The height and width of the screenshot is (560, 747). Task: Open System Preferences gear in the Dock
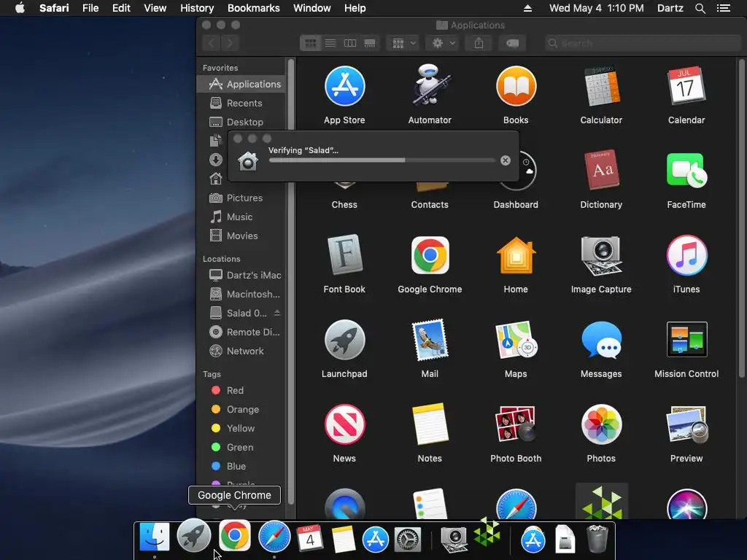point(408,540)
